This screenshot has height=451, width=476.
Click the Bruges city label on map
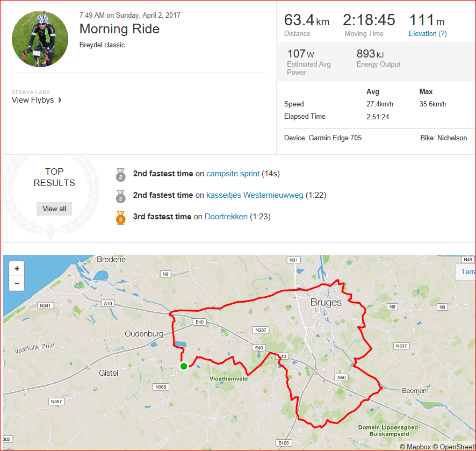(x=326, y=303)
